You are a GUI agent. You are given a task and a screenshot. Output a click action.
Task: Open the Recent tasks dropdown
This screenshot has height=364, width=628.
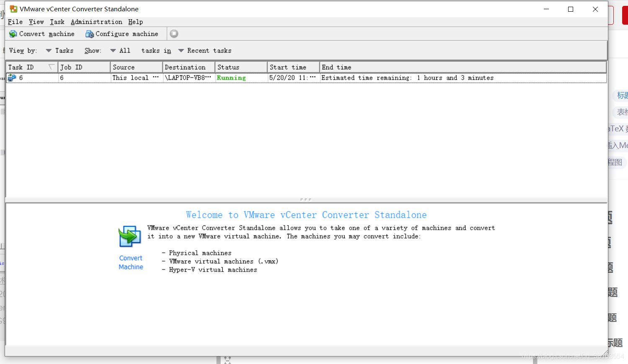205,51
